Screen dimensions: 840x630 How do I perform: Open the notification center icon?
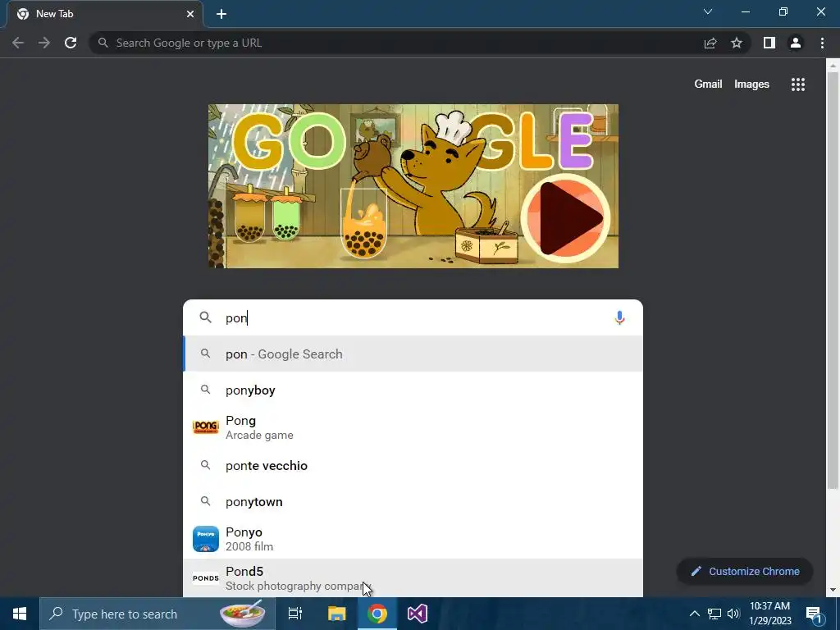coord(814,614)
